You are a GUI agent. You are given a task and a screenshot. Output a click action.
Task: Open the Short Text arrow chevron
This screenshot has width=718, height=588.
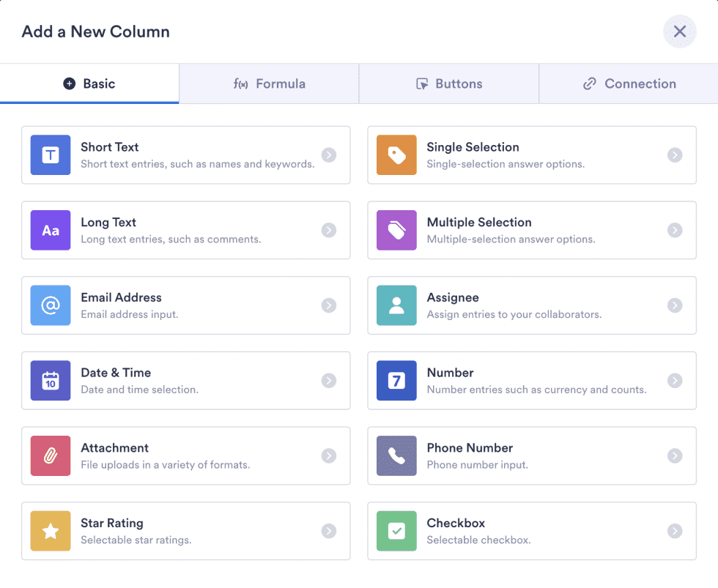click(x=329, y=155)
